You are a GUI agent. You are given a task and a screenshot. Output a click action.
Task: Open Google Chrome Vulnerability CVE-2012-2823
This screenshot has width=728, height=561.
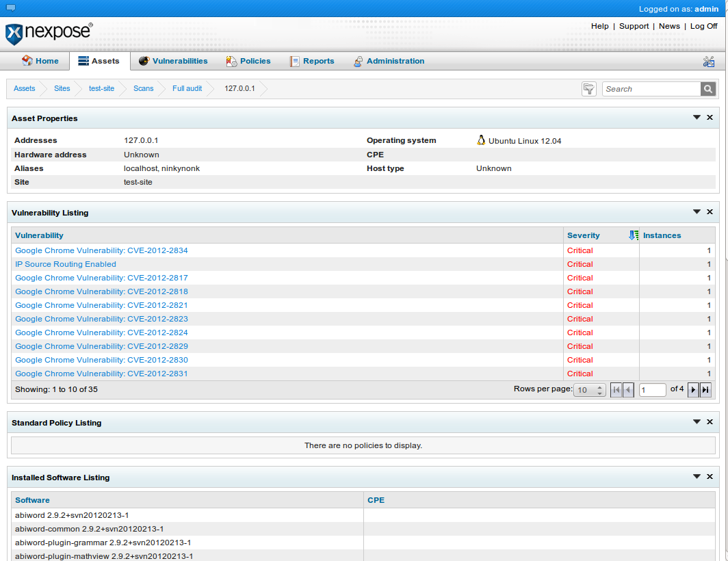coord(101,319)
